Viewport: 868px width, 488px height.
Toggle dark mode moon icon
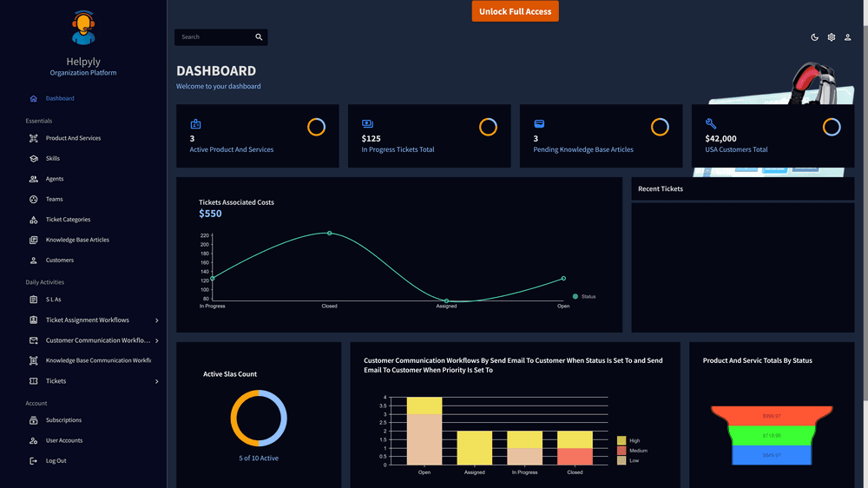(814, 37)
